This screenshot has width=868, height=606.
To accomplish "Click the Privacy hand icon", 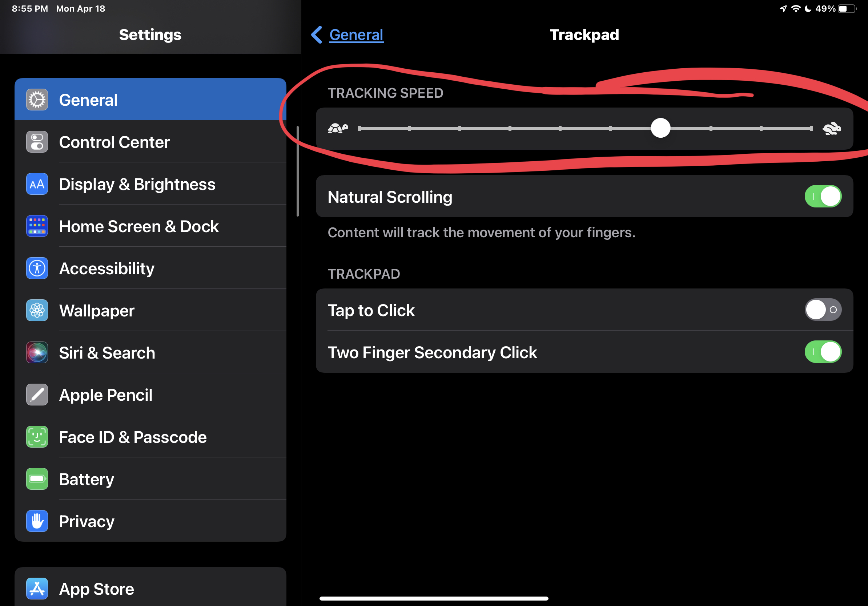I will pyautogui.click(x=37, y=521).
